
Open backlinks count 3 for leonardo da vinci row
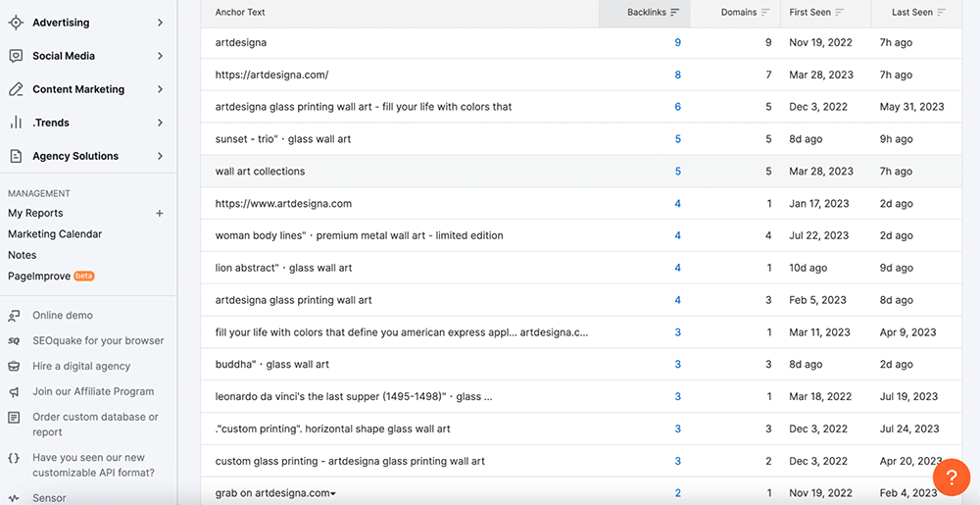[677, 397]
